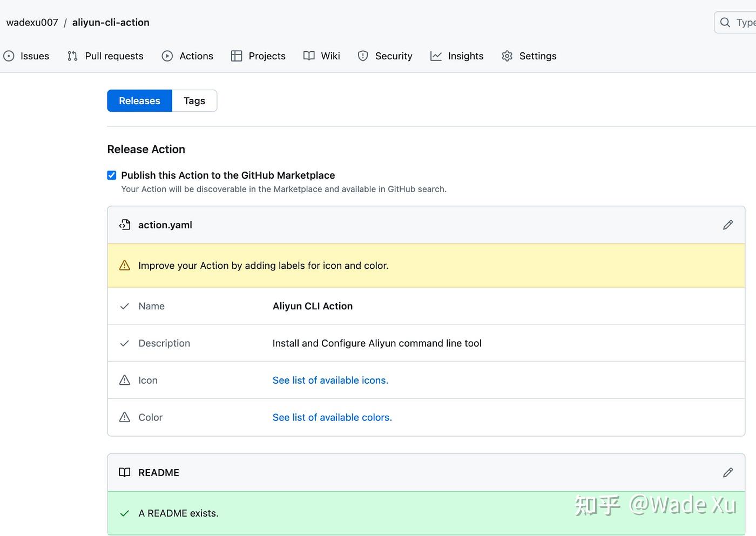This screenshot has height=536, width=756.
Task: Open the list of available icons
Action: click(330, 380)
